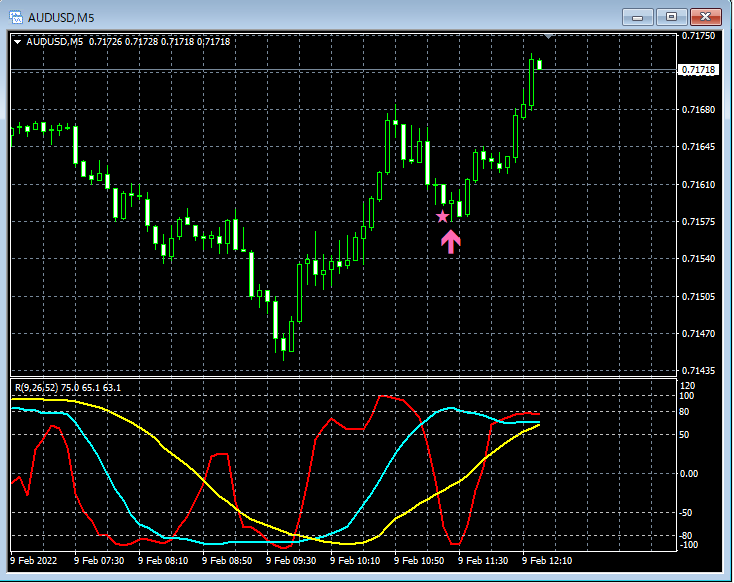Select the pink up-arrow signal object

[x=451, y=242]
